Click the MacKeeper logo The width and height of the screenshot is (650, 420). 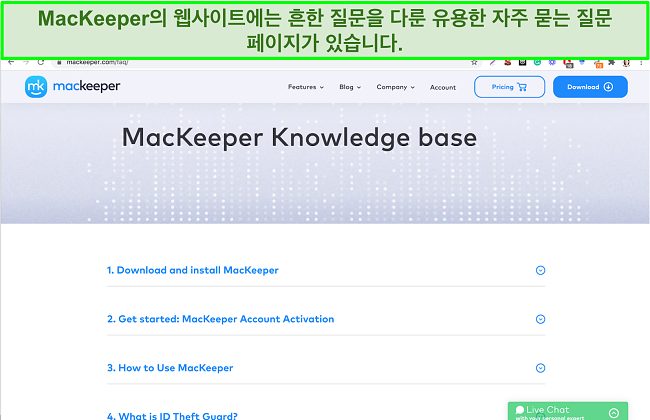[x=73, y=87]
